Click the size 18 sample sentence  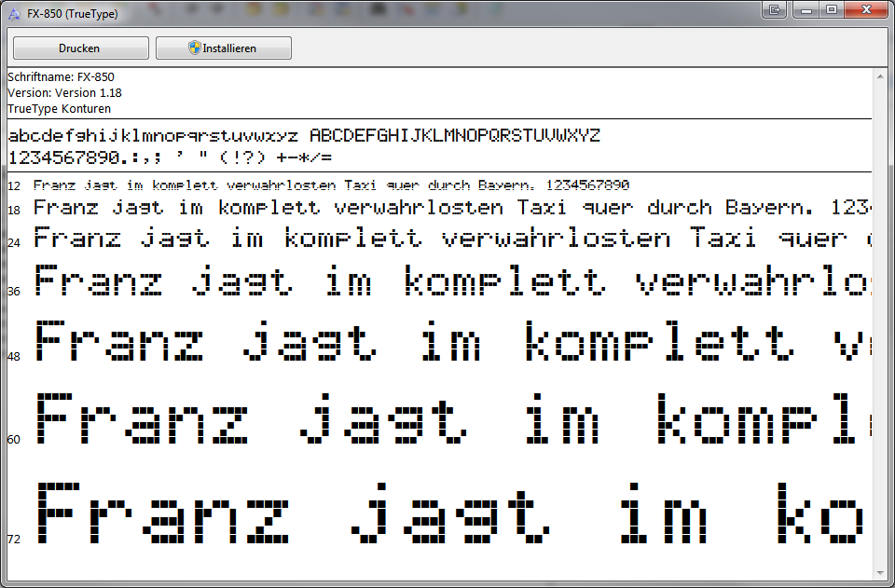coord(453,208)
